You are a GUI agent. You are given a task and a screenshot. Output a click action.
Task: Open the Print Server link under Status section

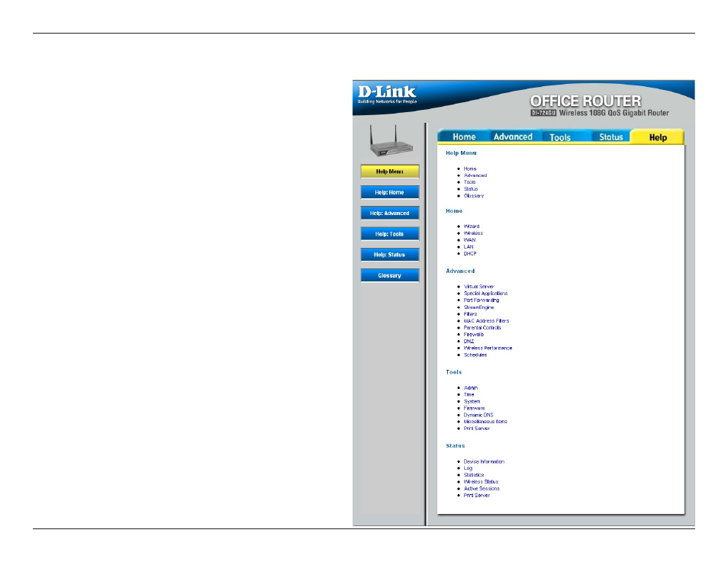pyautogui.click(x=476, y=496)
